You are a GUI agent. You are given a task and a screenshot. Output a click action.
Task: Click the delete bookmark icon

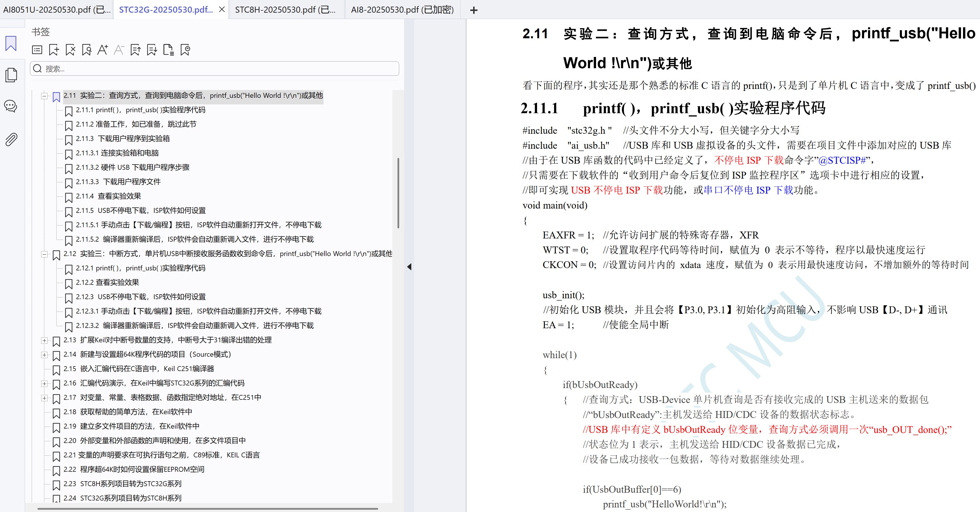click(x=71, y=50)
